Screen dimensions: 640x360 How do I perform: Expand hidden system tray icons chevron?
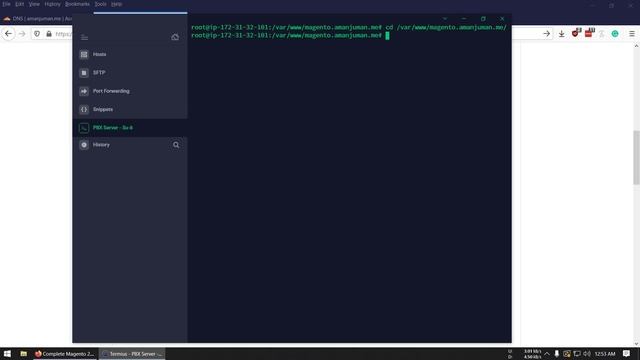coord(547,354)
